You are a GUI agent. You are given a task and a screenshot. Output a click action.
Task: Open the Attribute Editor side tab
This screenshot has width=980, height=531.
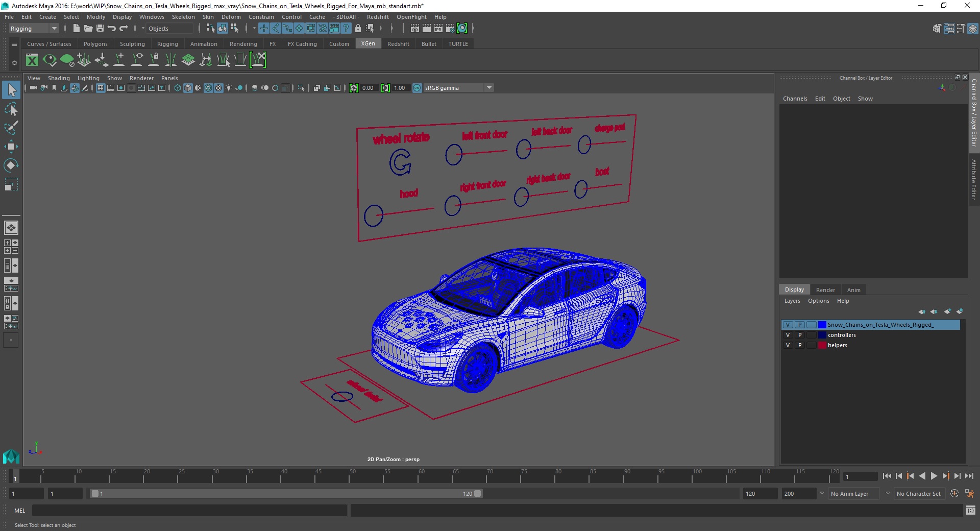pos(974,180)
